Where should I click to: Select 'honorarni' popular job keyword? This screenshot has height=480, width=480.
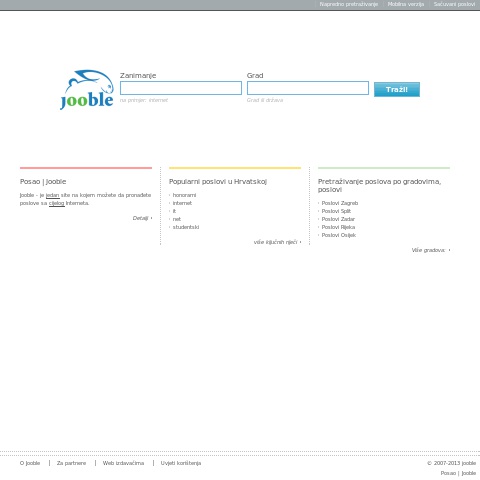(184, 195)
